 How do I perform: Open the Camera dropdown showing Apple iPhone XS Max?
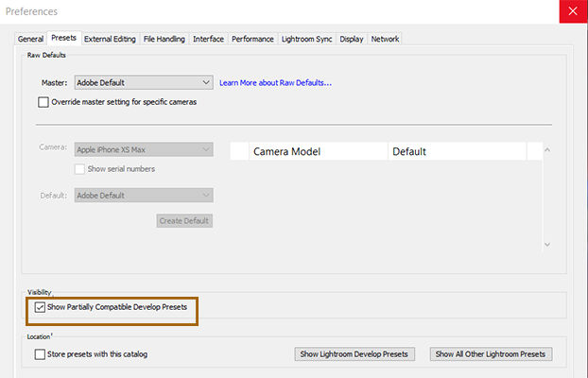click(x=144, y=149)
